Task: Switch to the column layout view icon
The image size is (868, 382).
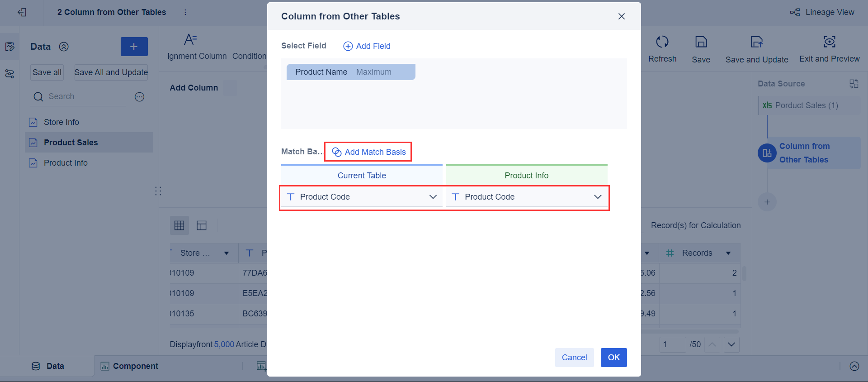Action: coord(202,225)
